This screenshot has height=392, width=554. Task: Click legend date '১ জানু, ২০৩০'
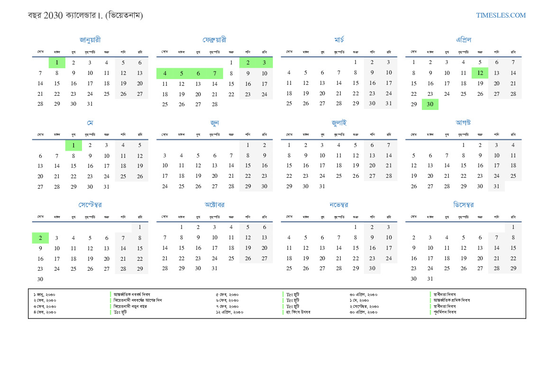tap(45, 294)
